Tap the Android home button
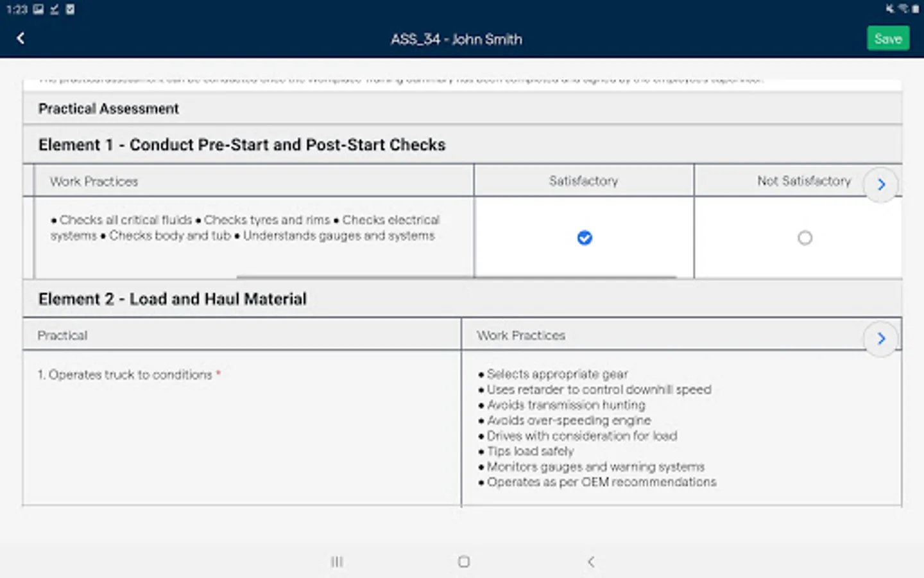The image size is (924, 578). coord(464,562)
